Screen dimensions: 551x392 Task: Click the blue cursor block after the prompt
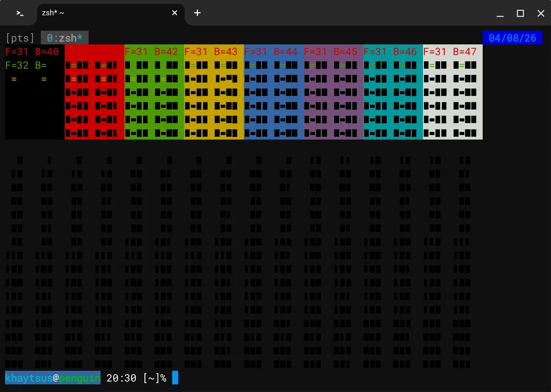[x=175, y=378]
